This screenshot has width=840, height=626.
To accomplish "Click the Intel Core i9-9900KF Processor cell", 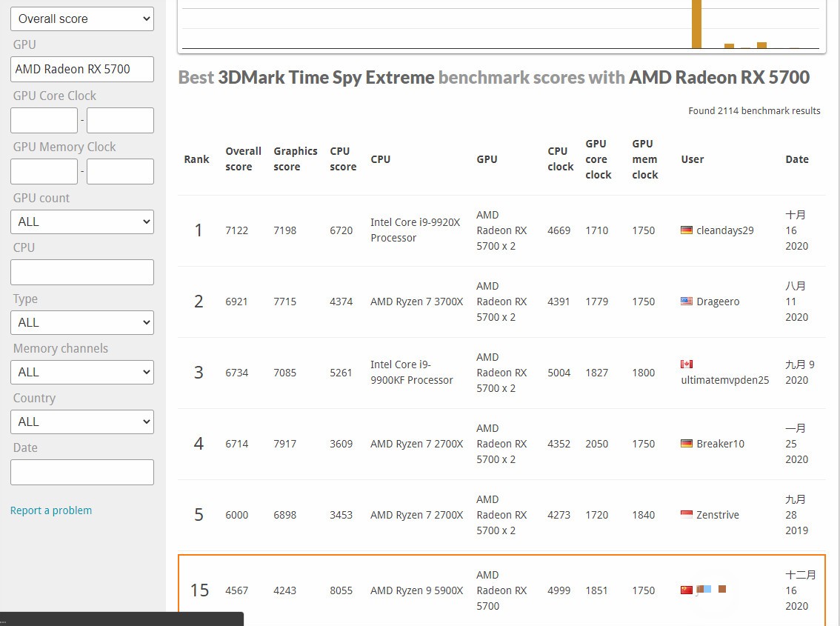I will (x=411, y=372).
